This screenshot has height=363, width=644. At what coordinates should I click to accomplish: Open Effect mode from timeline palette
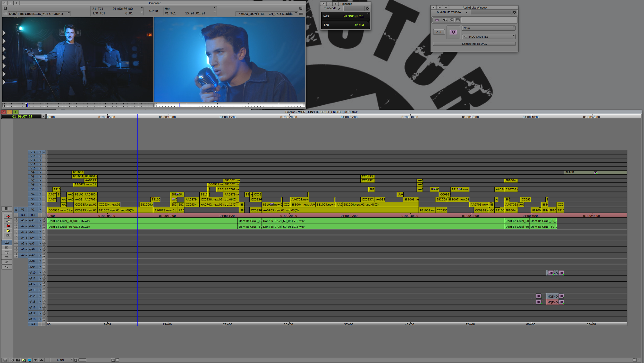(7, 252)
